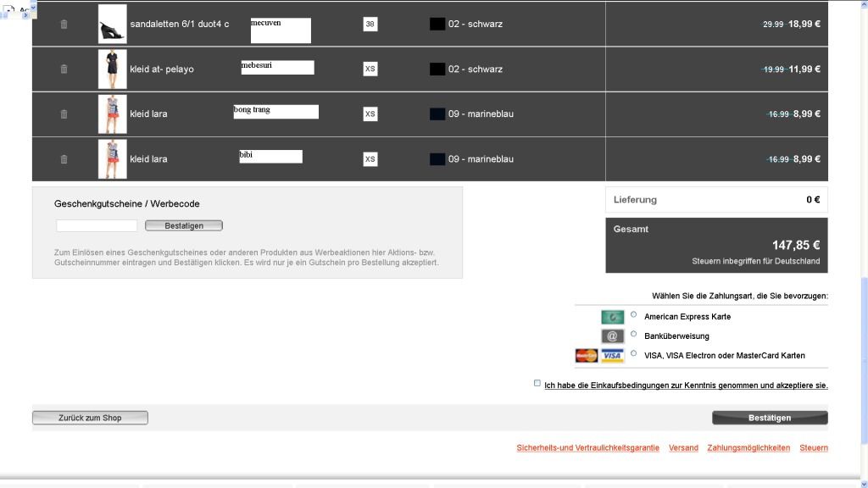Viewport: 868px width, 488px height.
Task: Remove the kleid lara row labeled bibi
Action: tap(64, 159)
